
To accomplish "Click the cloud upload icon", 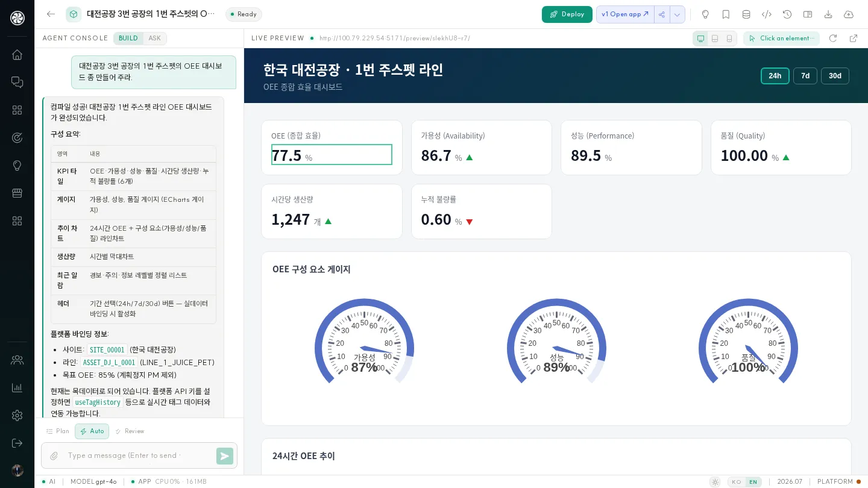I will 849,14.
